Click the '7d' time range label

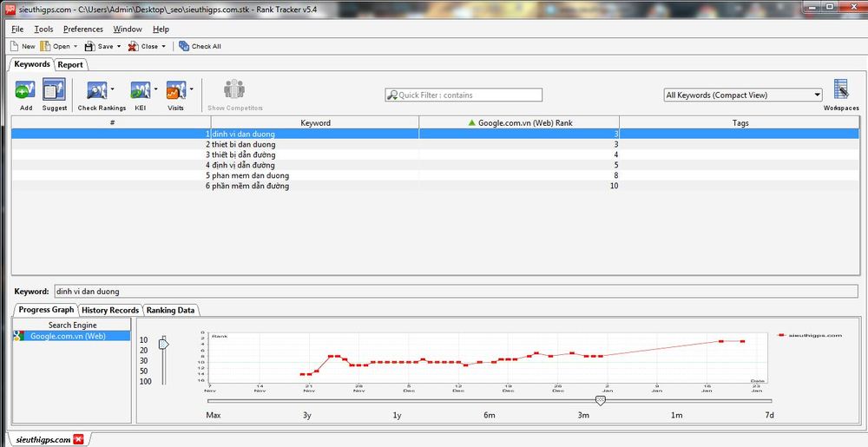(x=769, y=415)
